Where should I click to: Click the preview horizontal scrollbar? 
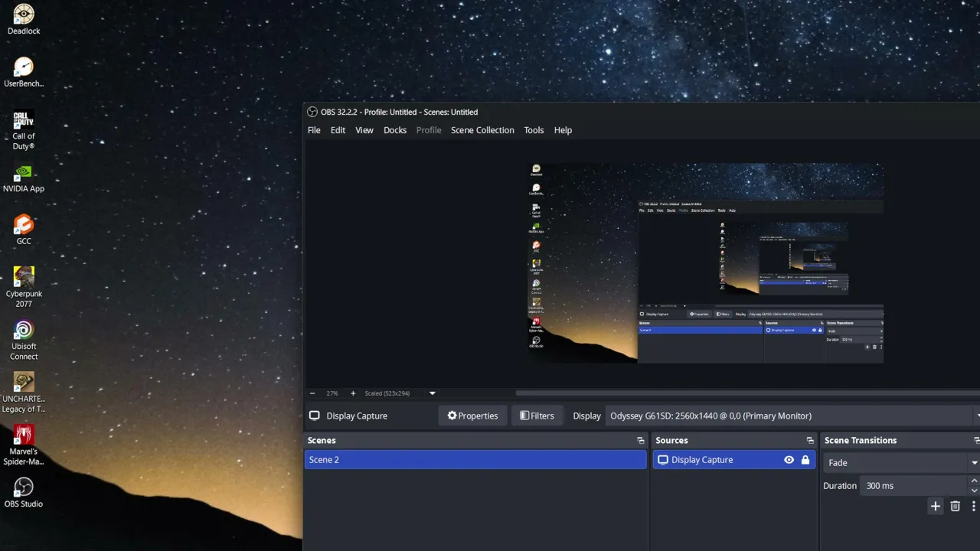click(x=746, y=393)
